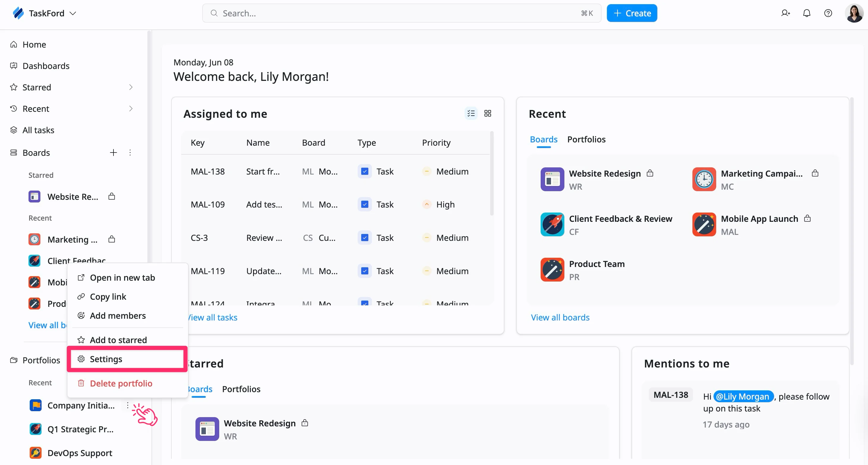This screenshot has height=465, width=868.
Task: Click the Search input field
Action: (x=402, y=13)
